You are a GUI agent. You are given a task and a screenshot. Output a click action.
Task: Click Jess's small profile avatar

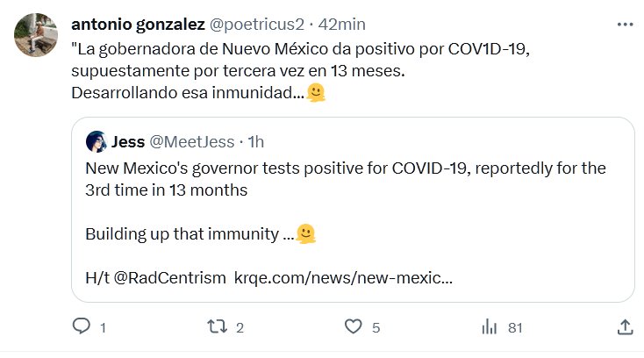tap(97, 141)
